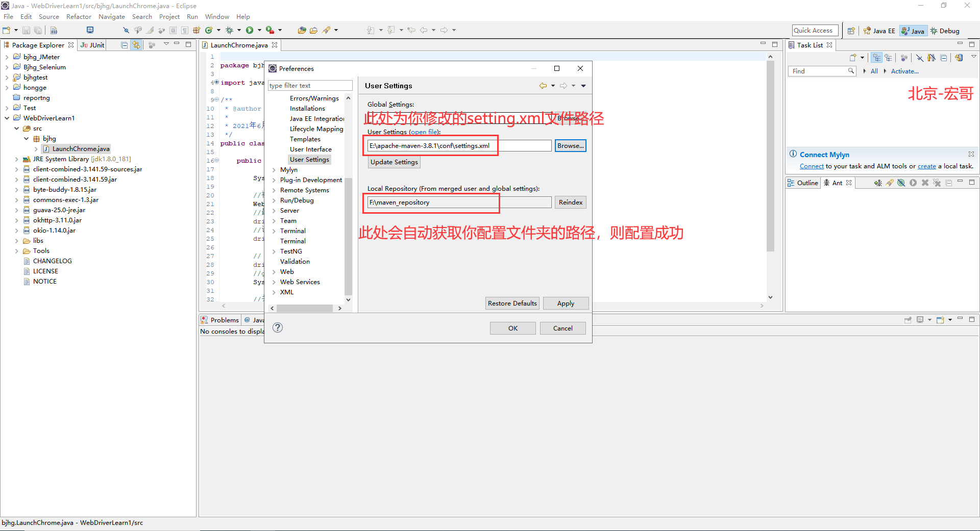Click the preferences tree horizontal scrollbar
Screen dimensions: 980x531
pyautogui.click(x=305, y=308)
